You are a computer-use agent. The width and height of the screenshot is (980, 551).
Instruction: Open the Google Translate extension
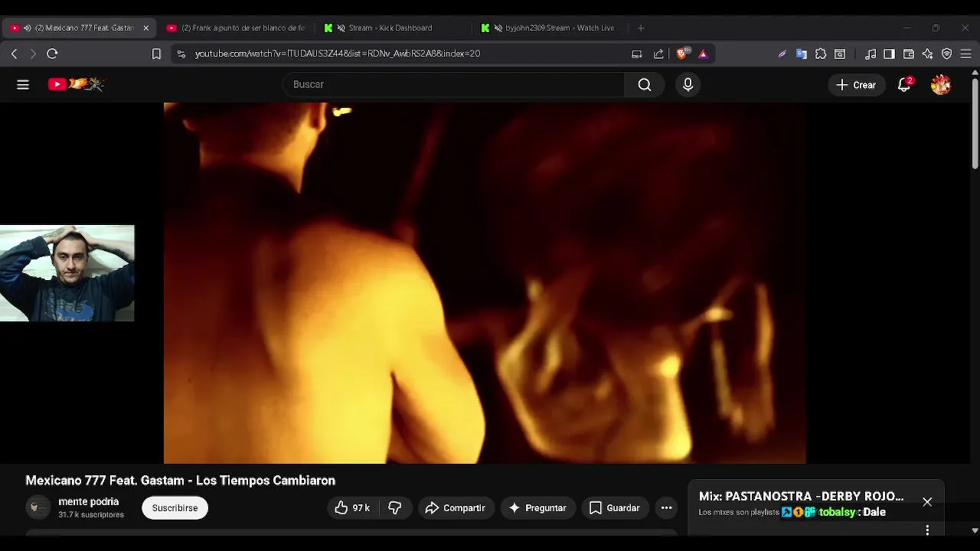(802, 54)
